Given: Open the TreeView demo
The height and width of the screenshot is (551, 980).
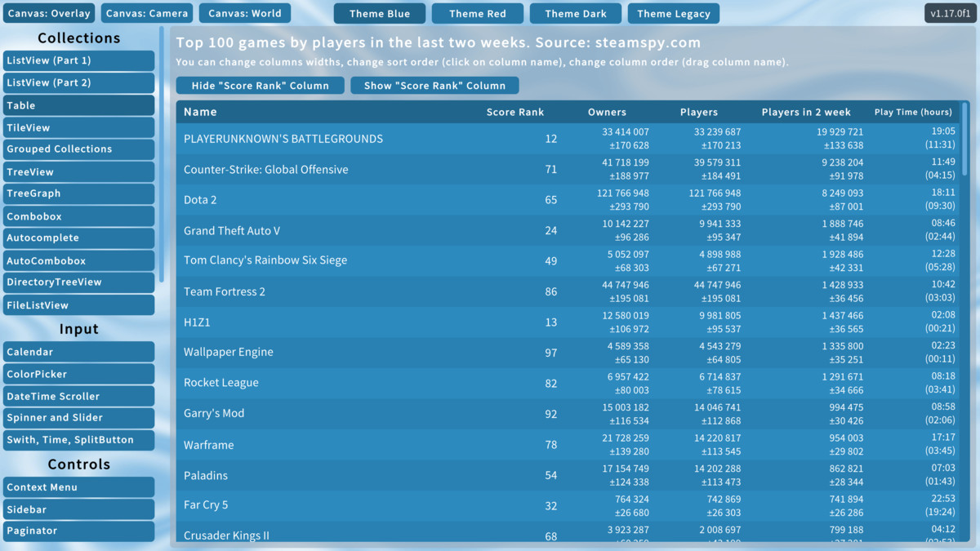Looking at the screenshot, I should (x=78, y=171).
